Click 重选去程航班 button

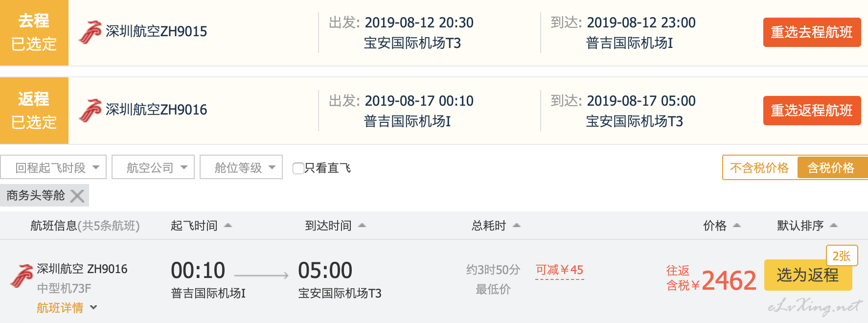click(812, 32)
